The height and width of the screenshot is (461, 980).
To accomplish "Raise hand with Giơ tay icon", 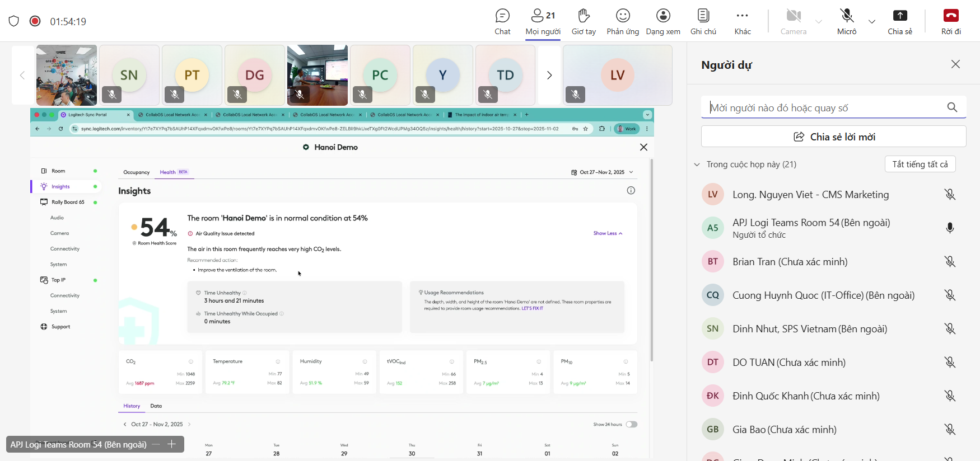I will tap(584, 21).
